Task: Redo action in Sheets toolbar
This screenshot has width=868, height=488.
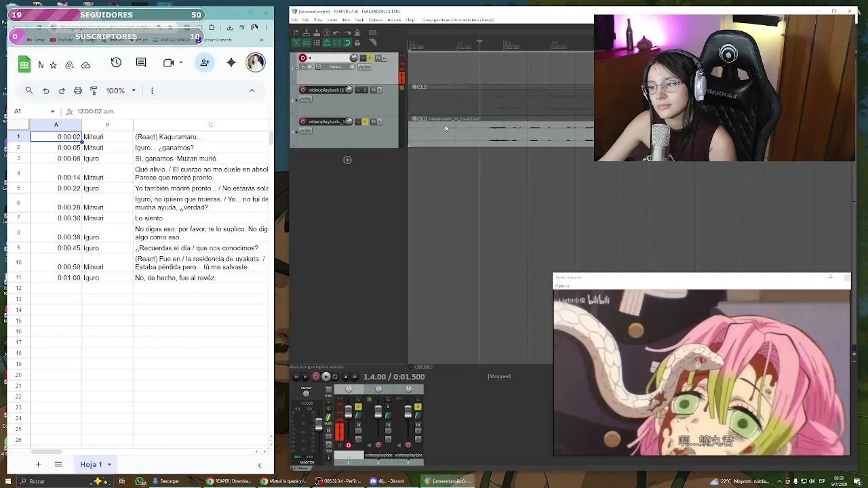Action: (62, 90)
